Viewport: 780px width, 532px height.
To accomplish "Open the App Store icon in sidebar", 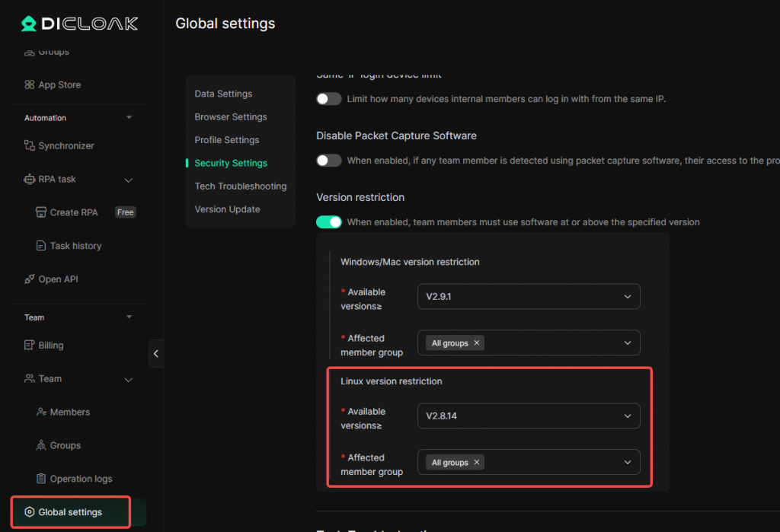I will click(30, 84).
